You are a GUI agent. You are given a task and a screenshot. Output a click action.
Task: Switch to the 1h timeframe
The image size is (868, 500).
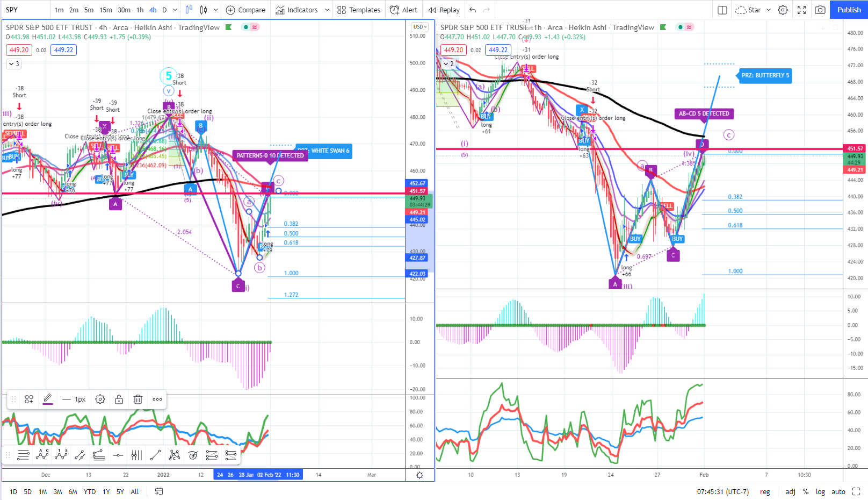pyautogui.click(x=140, y=10)
